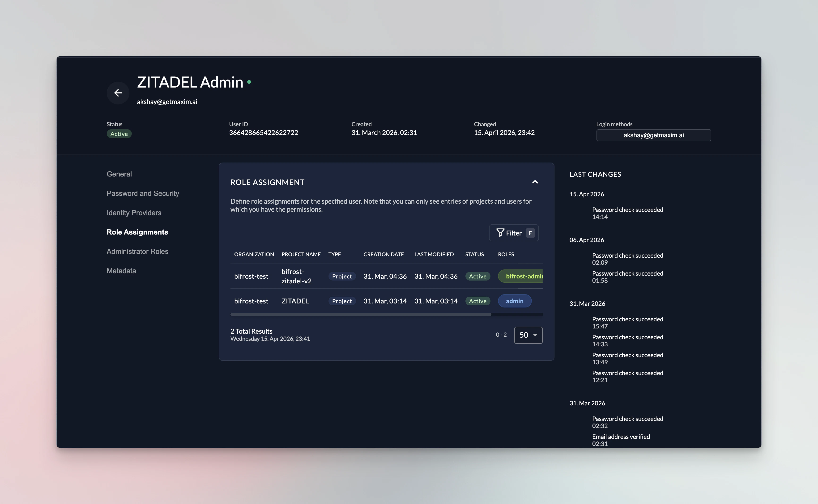Click Password check succeeded at 15:47
The height and width of the screenshot is (504, 818).
pos(627,323)
